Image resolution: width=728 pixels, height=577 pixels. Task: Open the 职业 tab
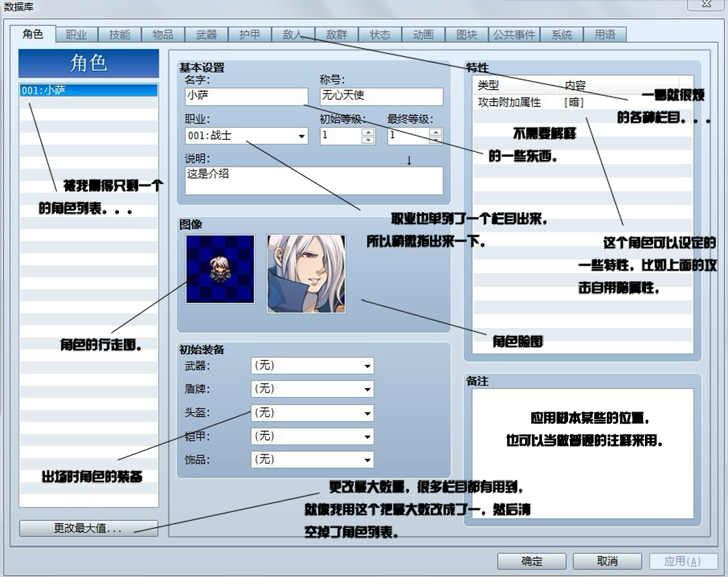(x=76, y=35)
